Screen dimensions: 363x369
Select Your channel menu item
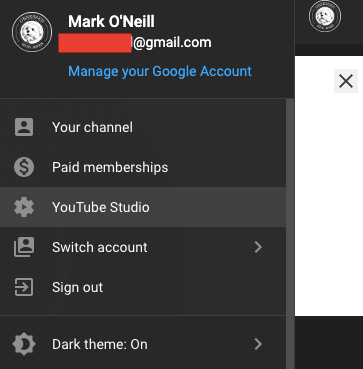coord(143,127)
